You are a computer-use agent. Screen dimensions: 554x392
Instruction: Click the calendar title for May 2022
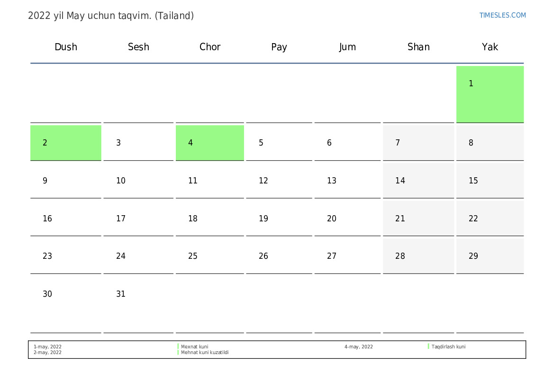point(111,16)
